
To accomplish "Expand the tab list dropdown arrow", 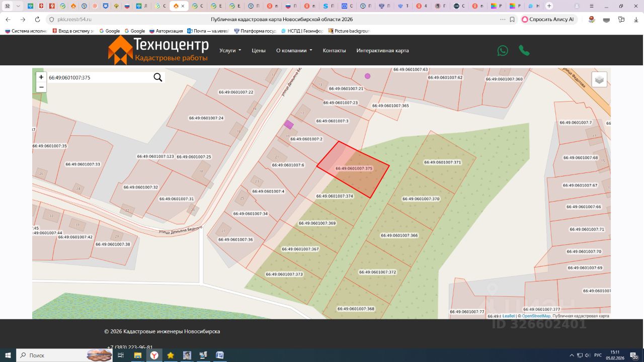I will coord(19,6).
